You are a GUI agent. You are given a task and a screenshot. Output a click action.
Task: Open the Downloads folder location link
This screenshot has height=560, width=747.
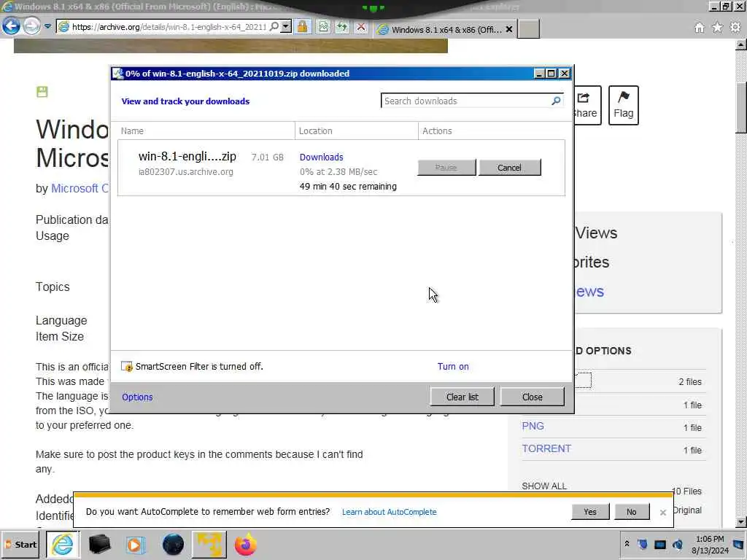pyautogui.click(x=321, y=157)
